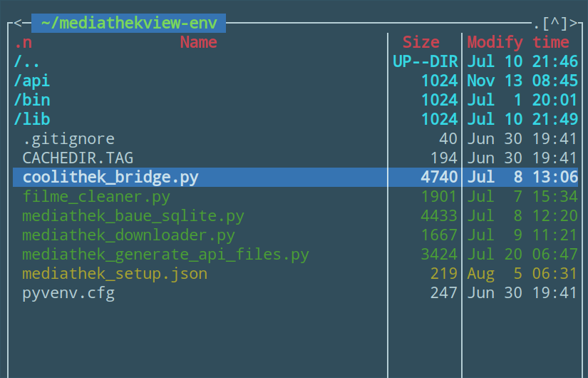Sort files by Name column header

click(x=198, y=42)
